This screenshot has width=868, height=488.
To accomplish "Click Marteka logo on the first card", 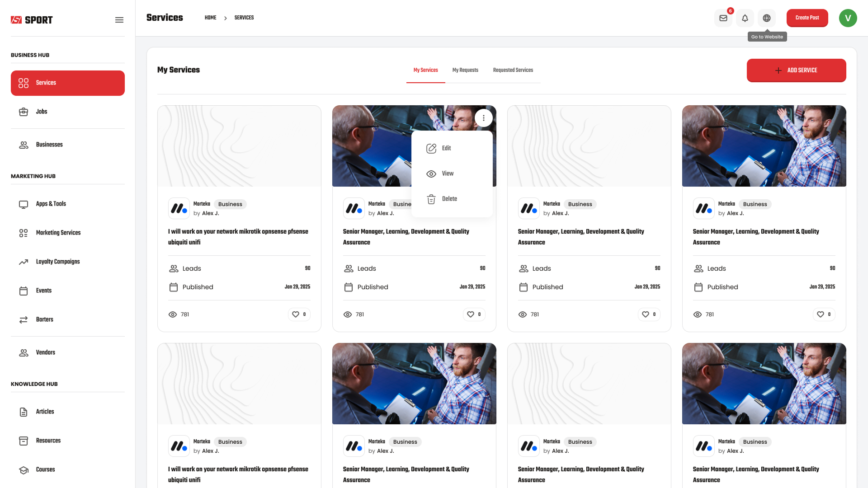I will pos(179,208).
